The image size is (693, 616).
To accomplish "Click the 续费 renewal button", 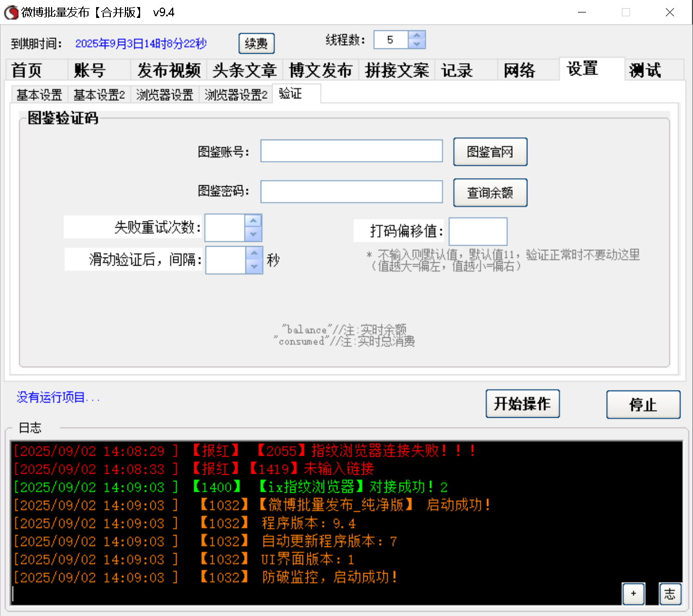I will click(256, 43).
